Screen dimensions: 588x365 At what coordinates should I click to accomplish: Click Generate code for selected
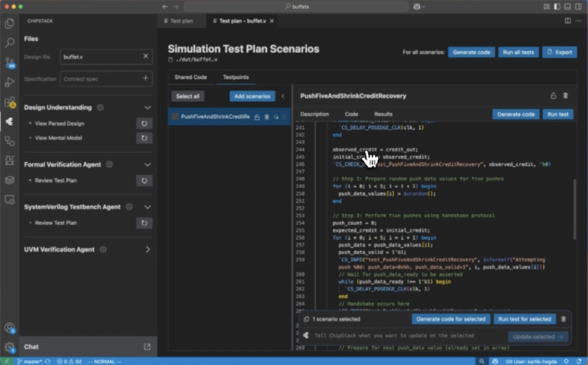[451, 319]
